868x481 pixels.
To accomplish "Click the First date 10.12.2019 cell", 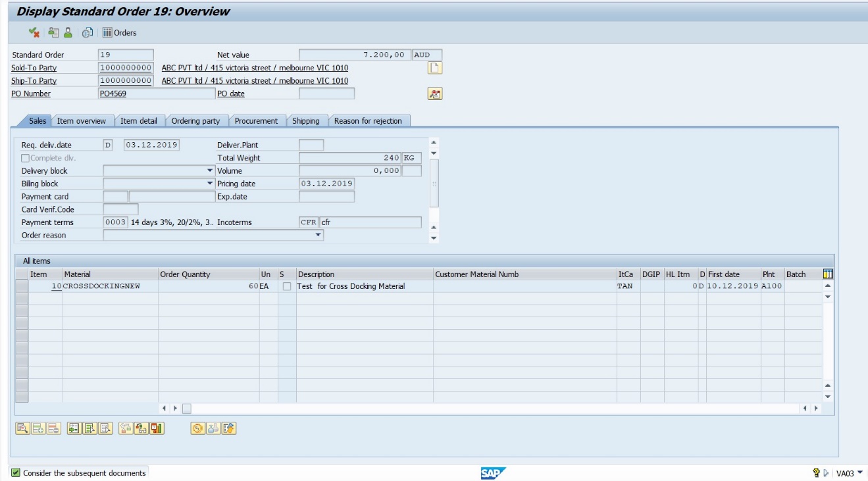I will click(x=733, y=286).
